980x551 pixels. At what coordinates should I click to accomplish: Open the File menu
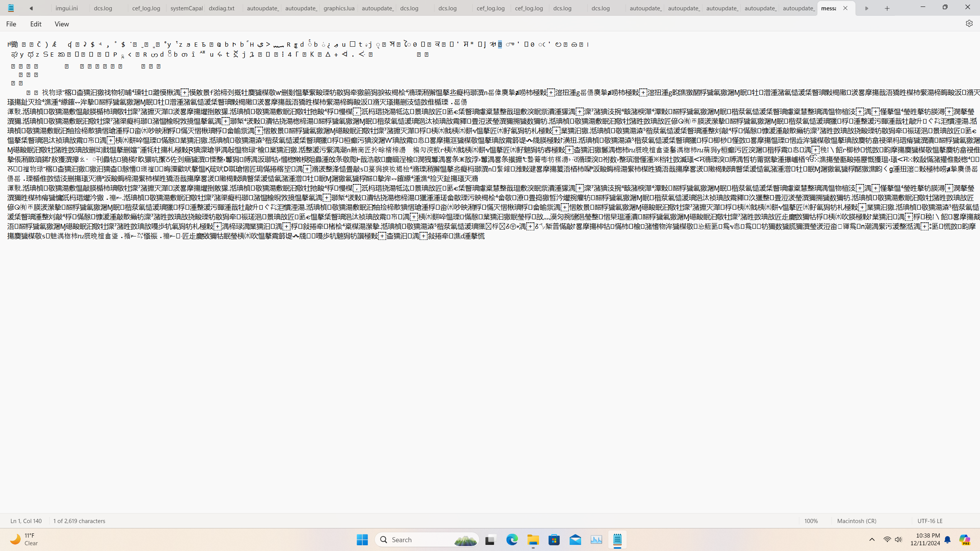click(11, 24)
